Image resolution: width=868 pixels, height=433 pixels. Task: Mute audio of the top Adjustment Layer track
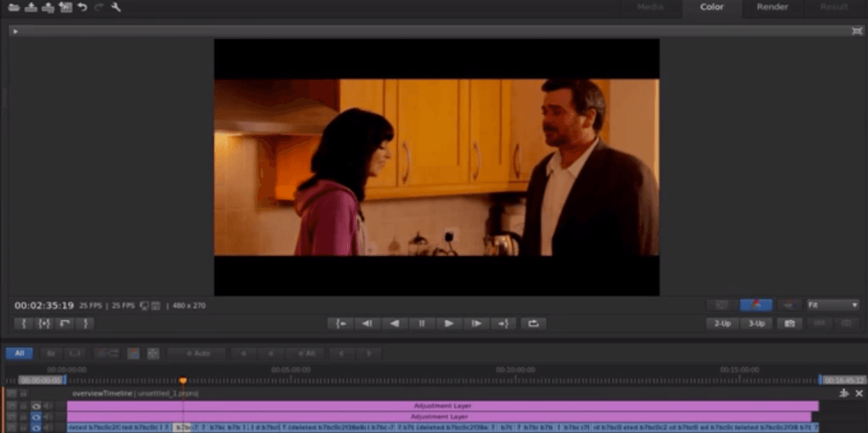point(48,406)
